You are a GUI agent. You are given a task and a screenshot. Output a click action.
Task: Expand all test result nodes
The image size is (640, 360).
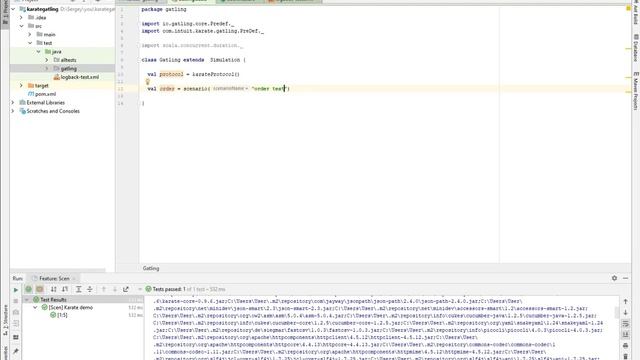[x=79, y=289]
